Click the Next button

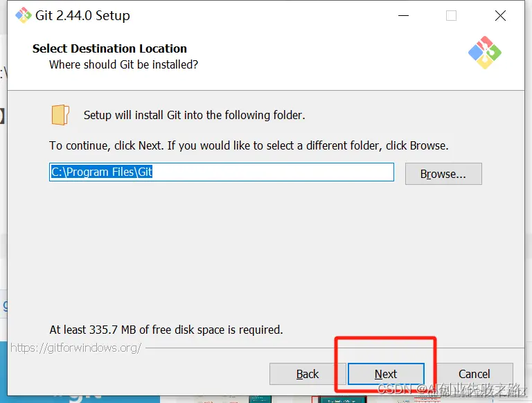[x=386, y=374]
